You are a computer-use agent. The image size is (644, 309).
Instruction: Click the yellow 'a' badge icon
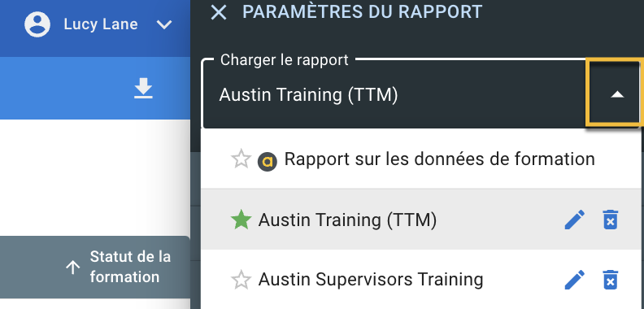pos(268,162)
